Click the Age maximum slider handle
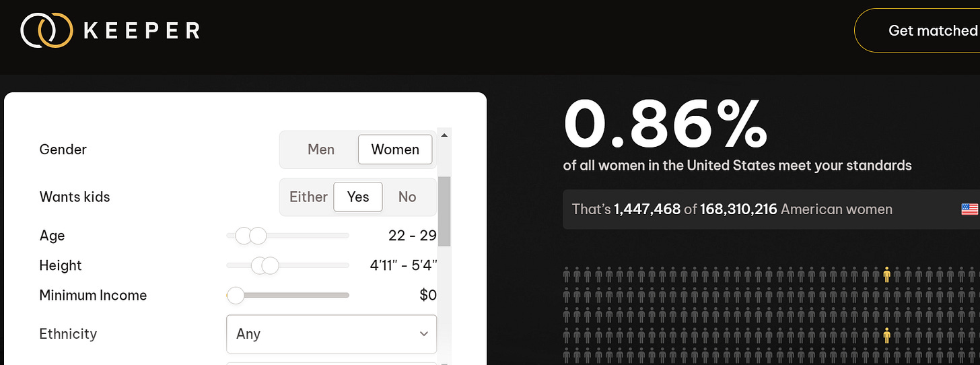 coord(257,236)
